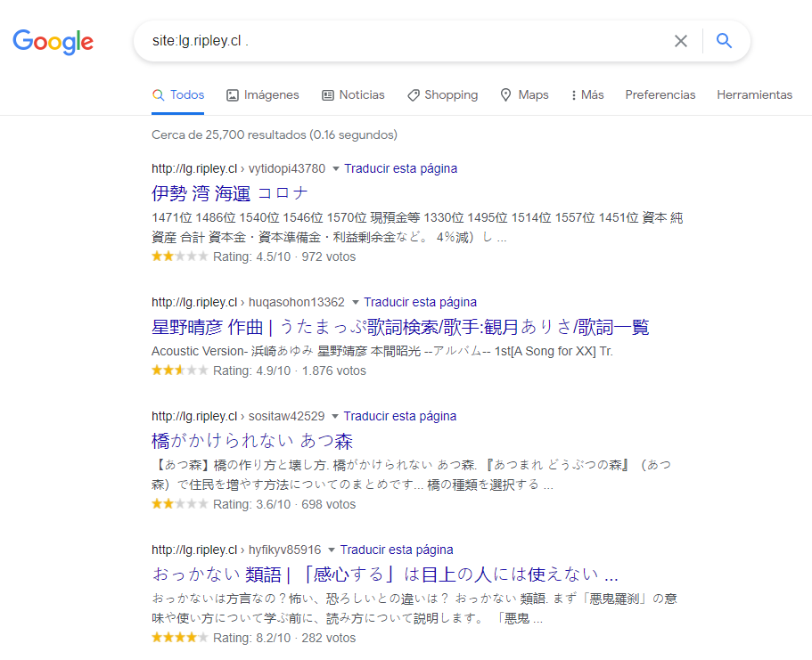
Task: Click the text 'Rating: 8.2/10 · 282 votos'
Action: point(284,638)
